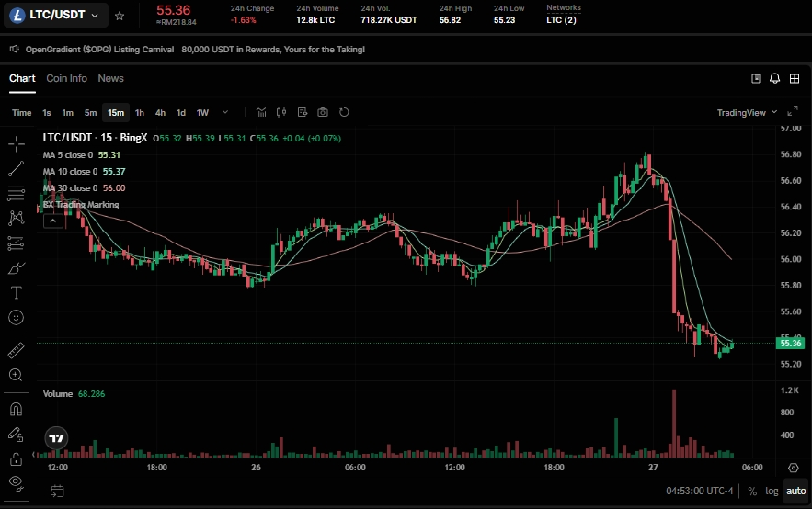Select the text annotation tool
Screen dimensions: 812x509
pyautogui.click(x=16, y=293)
